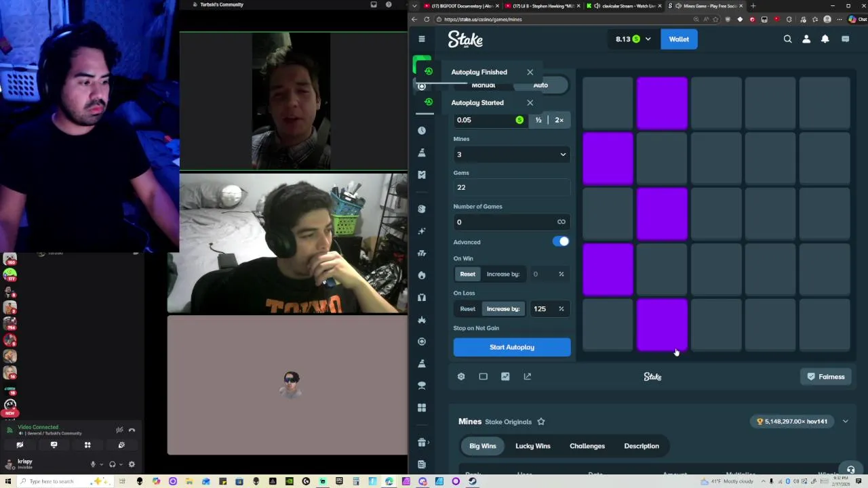This screenshot has height=488, width=868.
Task: Open the Stake chat icon
Action: click(x=846, y=39)
